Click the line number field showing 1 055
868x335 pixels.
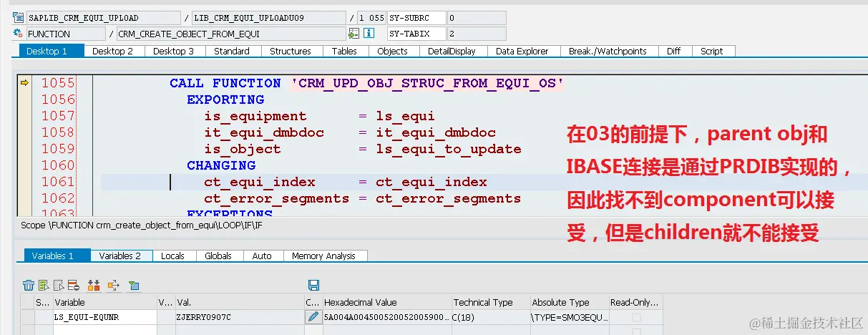[371, 17]
